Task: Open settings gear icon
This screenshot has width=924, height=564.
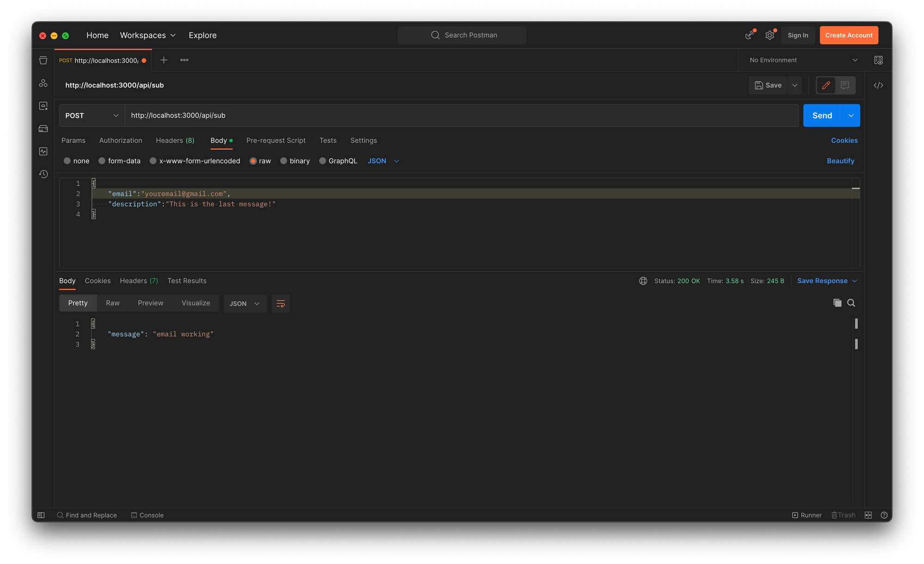Action: 770,36
